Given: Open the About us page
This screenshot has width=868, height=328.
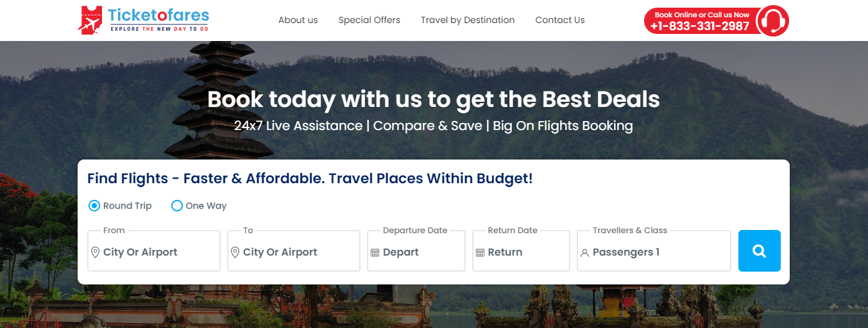Looking at the screenshot, I should point(298,20).
